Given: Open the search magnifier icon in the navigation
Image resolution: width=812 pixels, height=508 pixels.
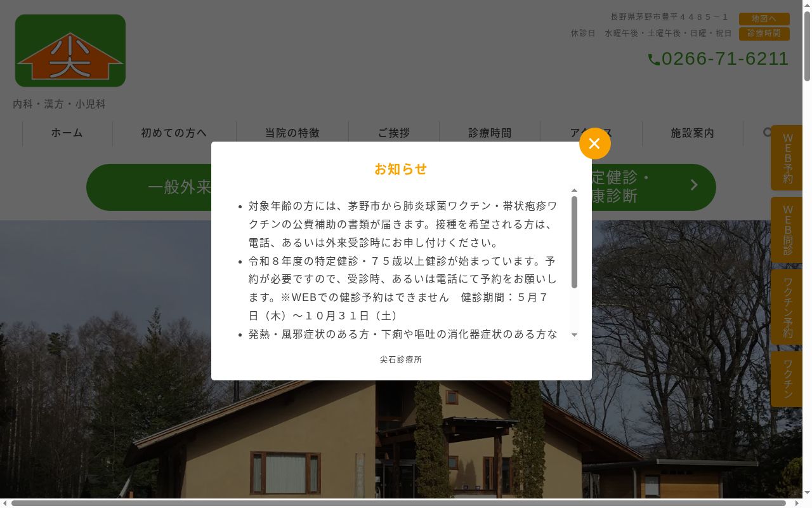Looking at the screenshot, I should pos(768,133).
